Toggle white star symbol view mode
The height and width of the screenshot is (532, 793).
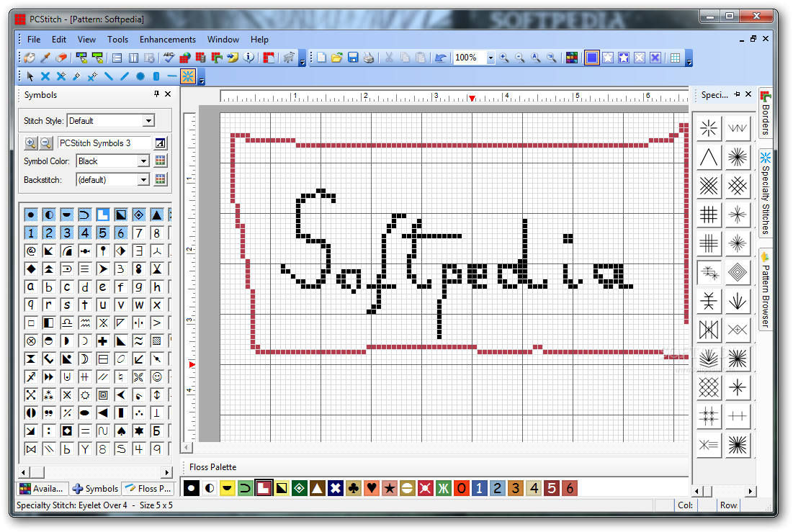608,58
